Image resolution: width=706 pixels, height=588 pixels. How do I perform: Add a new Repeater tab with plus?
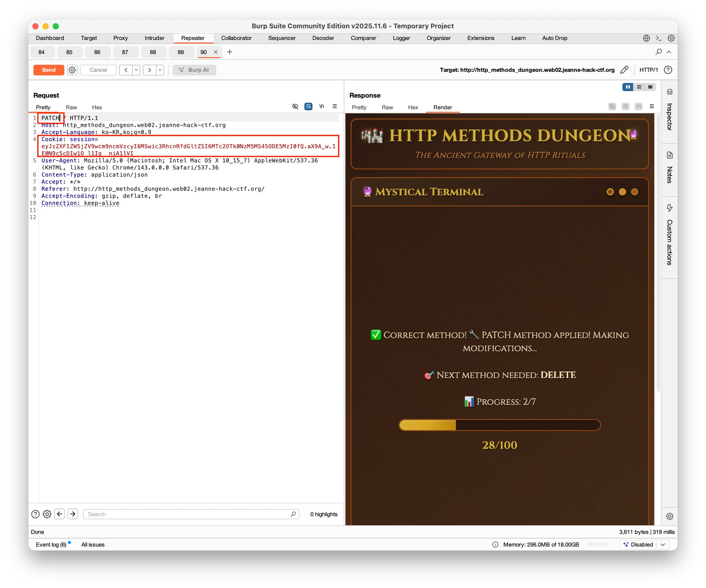pyautogui.click(x=230, y=52)
